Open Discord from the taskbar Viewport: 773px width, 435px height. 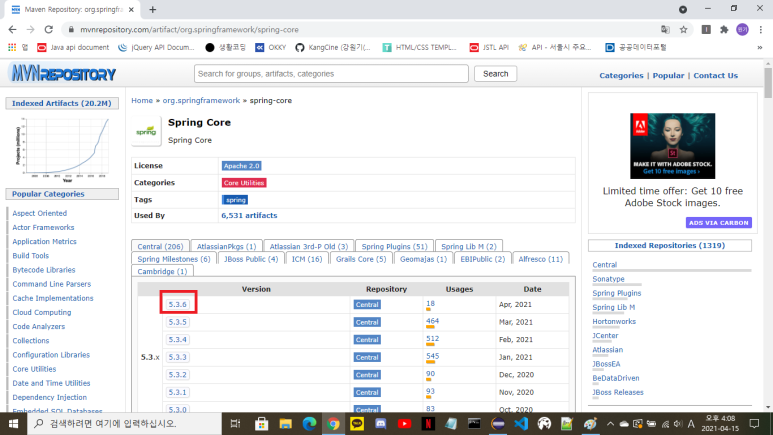381,424
